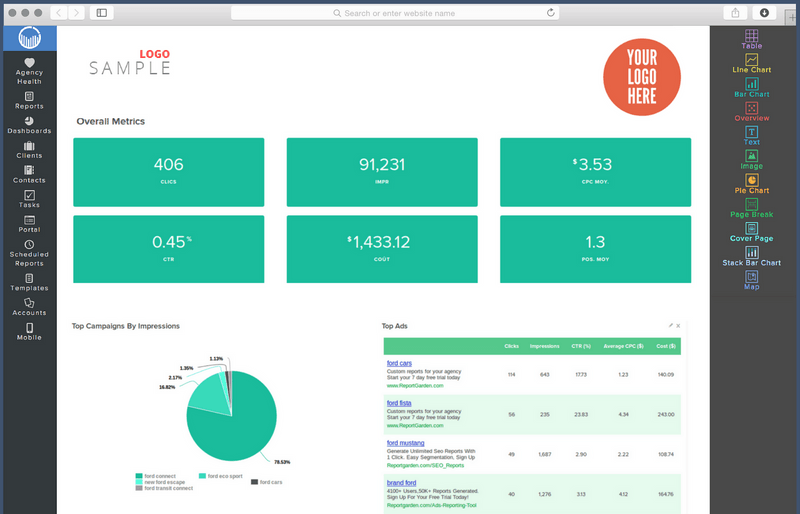Insert a Page Break
This screenshot has width=800, height=514.
tap(752, 208)
